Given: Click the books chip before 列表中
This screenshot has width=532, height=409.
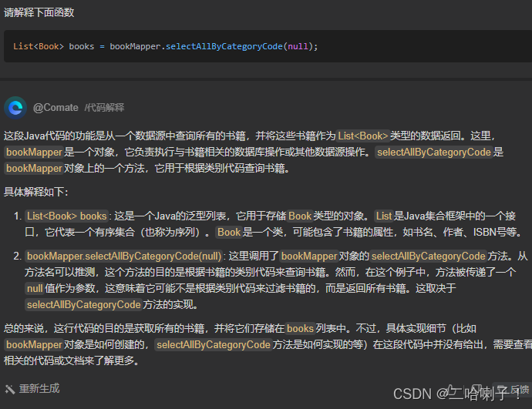Looking at the screenshot, I should pyautogui.click(x=300, y=329).
